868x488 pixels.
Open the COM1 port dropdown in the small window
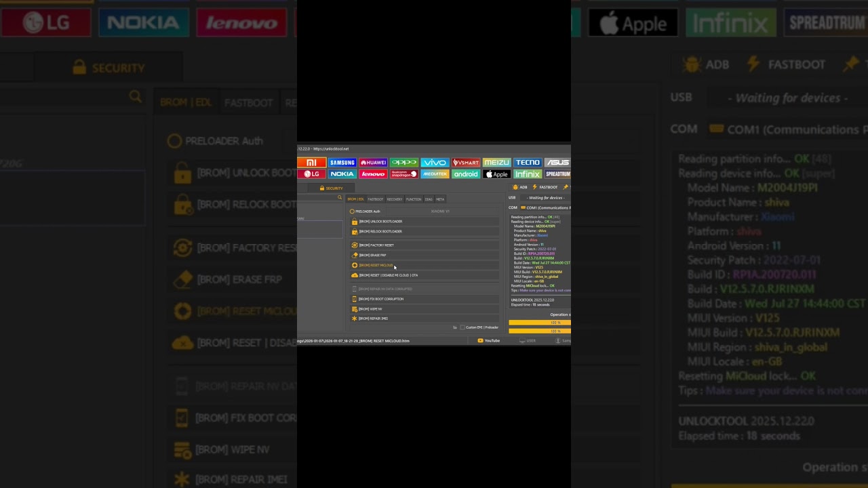point(546,207)
